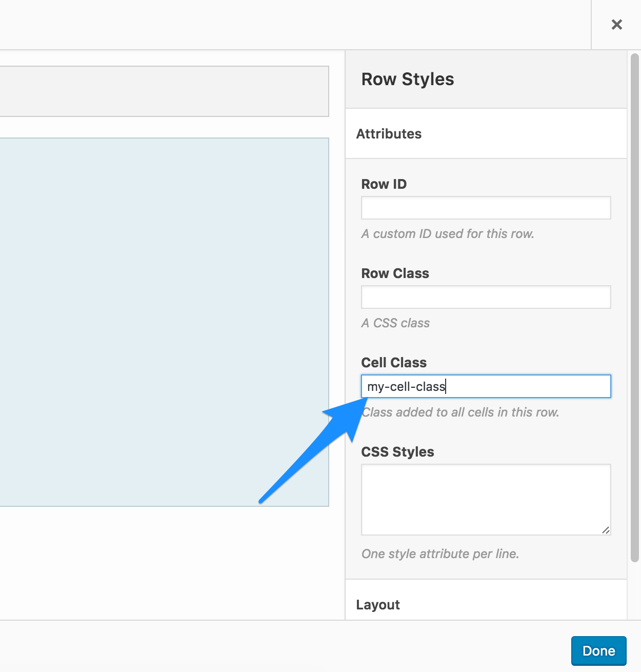
Task: Focus the Row ID input field
Action: [x=486, y=208]
